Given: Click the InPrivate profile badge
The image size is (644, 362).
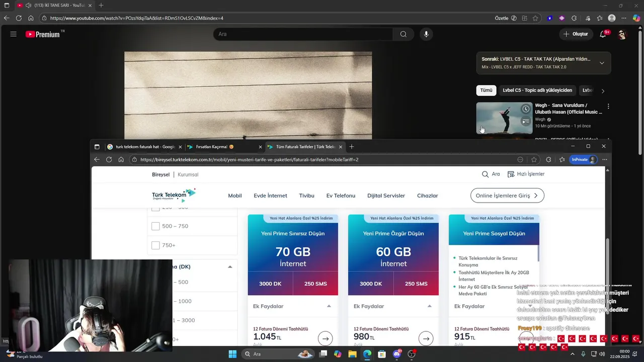Looking at the screenshot, I should point(584,159).
